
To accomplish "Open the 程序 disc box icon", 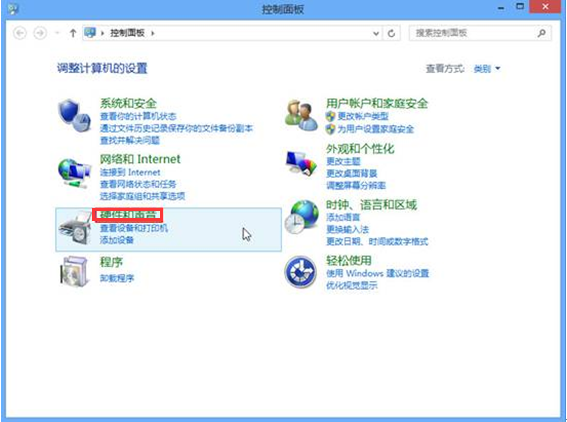I will click(x=74, y=271).
